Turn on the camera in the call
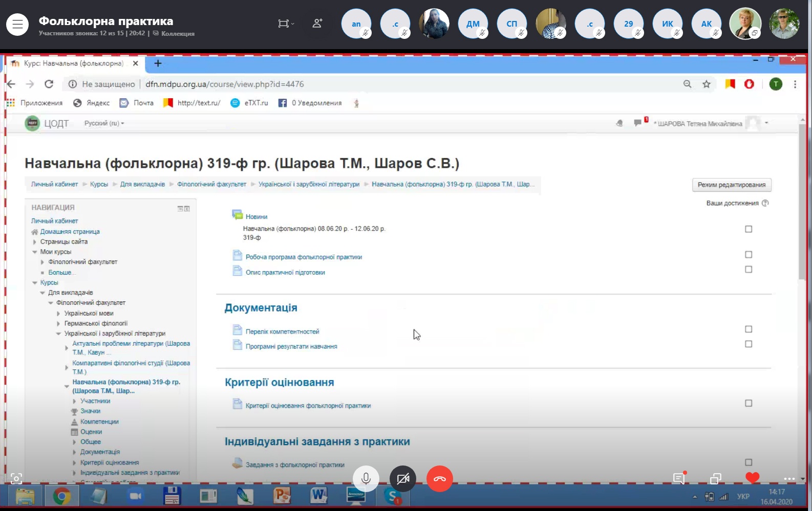The height and width of the screenshot is (511, 812). coord(403,479)
